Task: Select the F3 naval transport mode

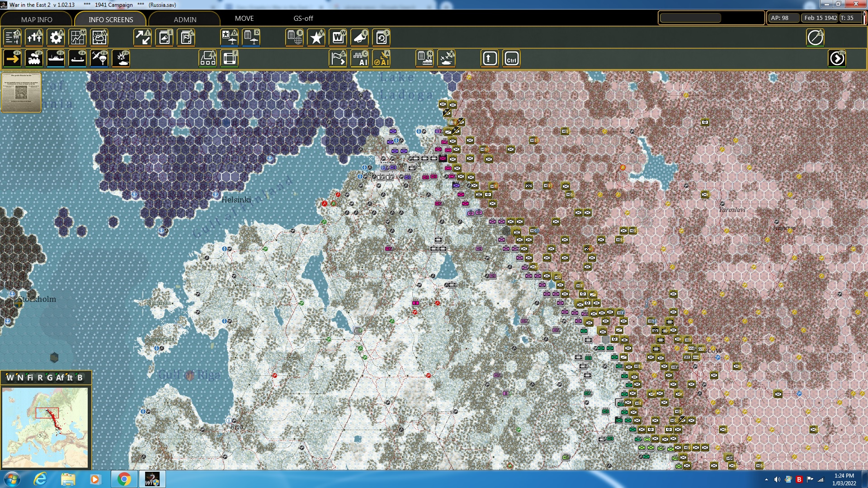Action: [56, 59]
